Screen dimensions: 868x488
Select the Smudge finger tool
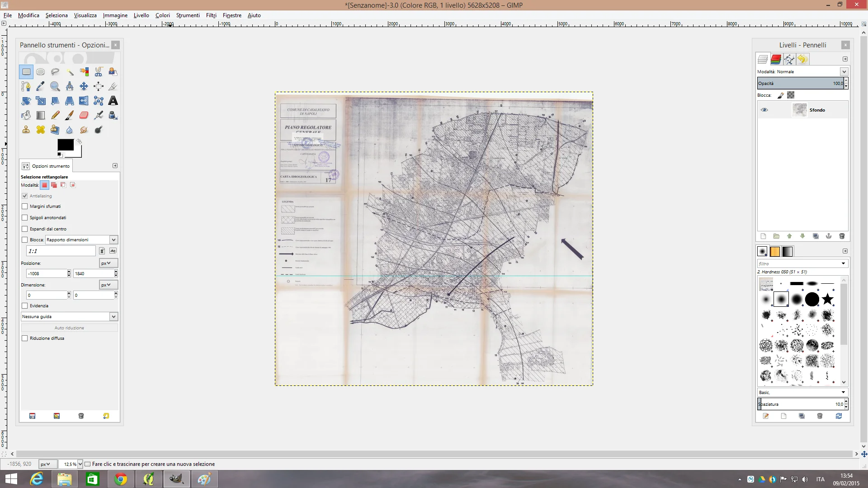pos(84,130)
